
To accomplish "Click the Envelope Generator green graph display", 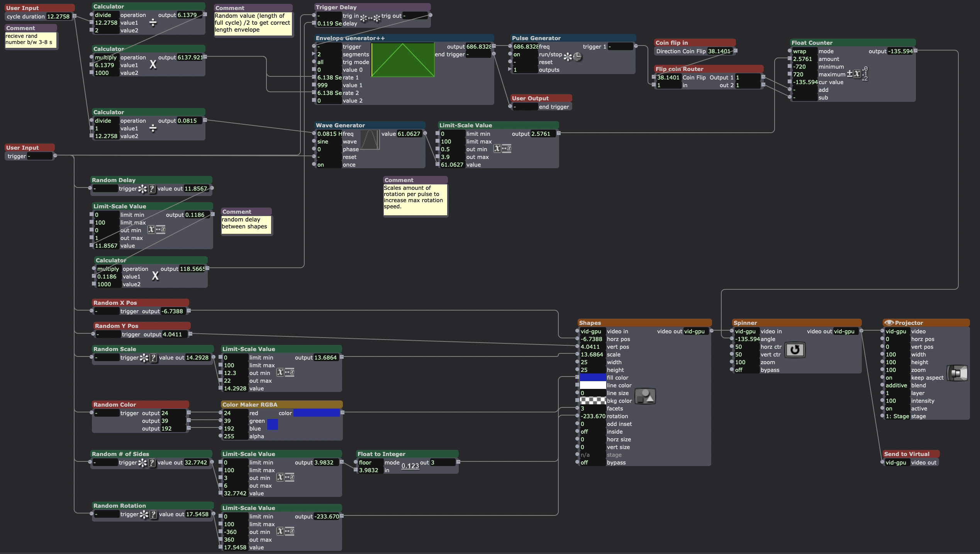I will point(403,60).
